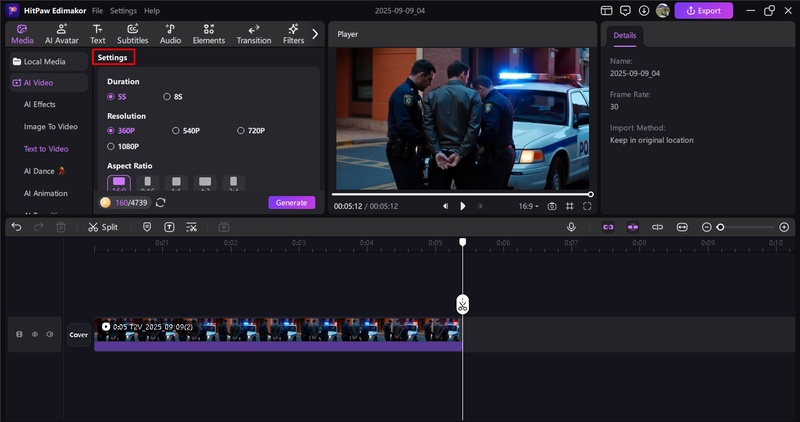Open the File menu
Screen dimensions: 800x422
pos(97,11)
